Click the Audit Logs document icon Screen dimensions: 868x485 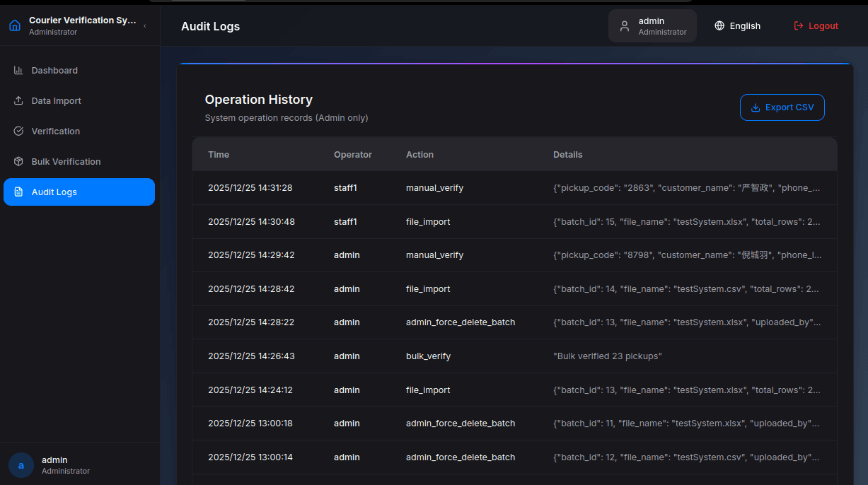click(18, 192)
